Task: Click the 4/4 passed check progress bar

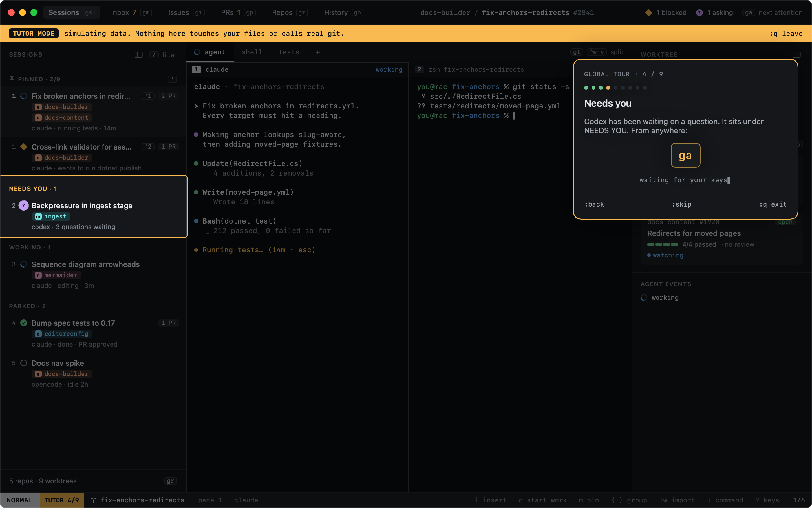Action: pos(662,244)
